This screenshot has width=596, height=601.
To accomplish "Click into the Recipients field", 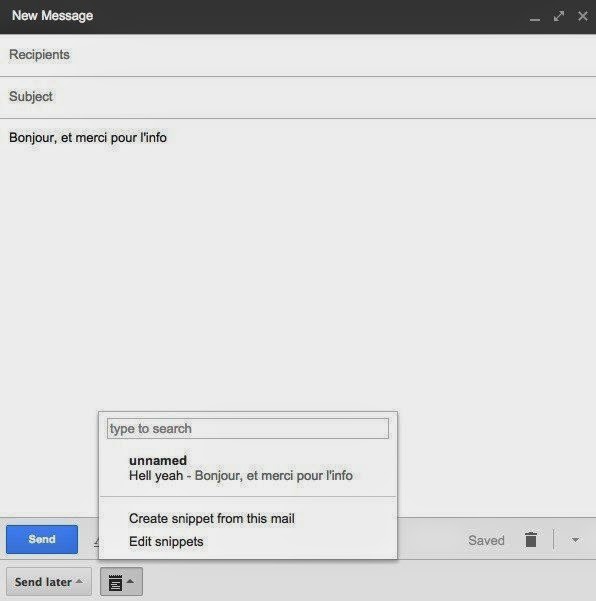I will [x=298, y=55].
